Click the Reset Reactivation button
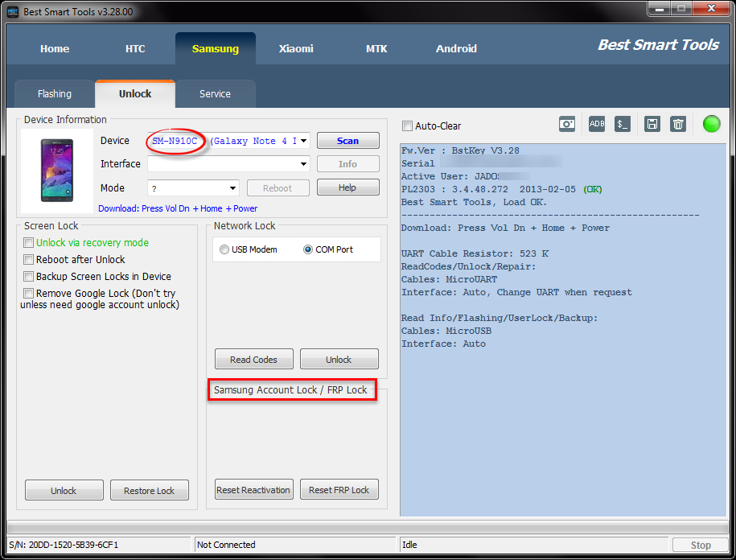The width and height of the screenshot is (736, 560). [254, 489]
